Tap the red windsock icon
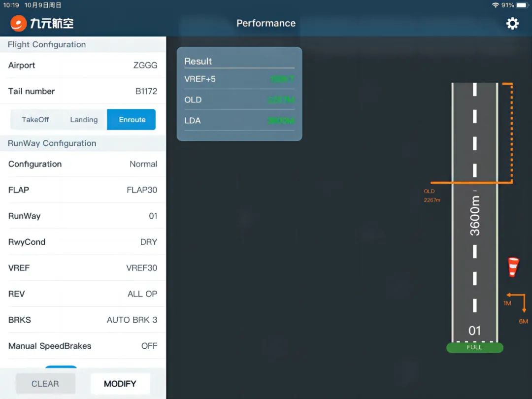Screen dimensions: 532x399 (x=513, y=266)
